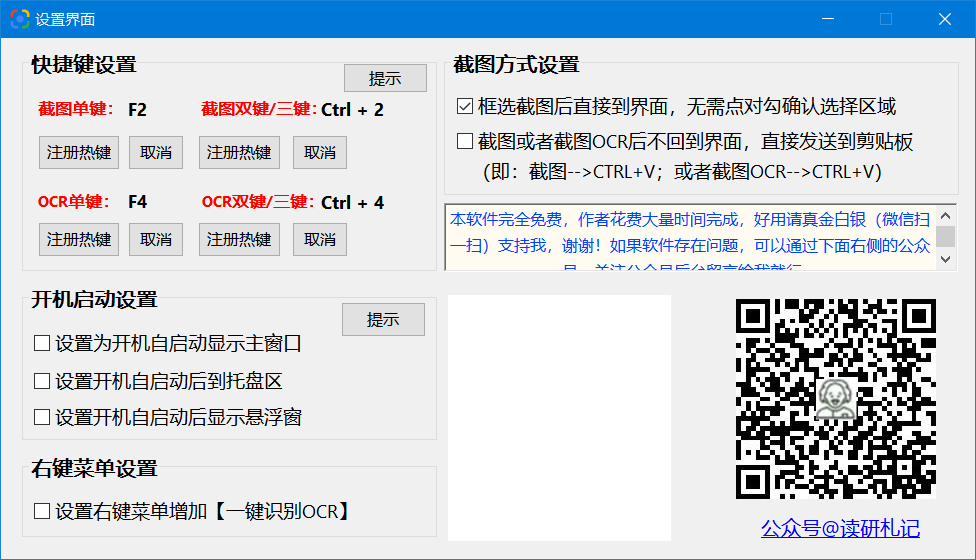976x560 pixels.
Task: Minimize the 设置界面 window
Action: (828, 19)
